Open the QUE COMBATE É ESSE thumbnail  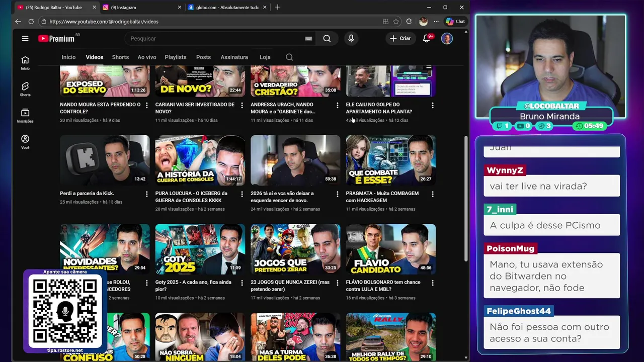[390, 160]
